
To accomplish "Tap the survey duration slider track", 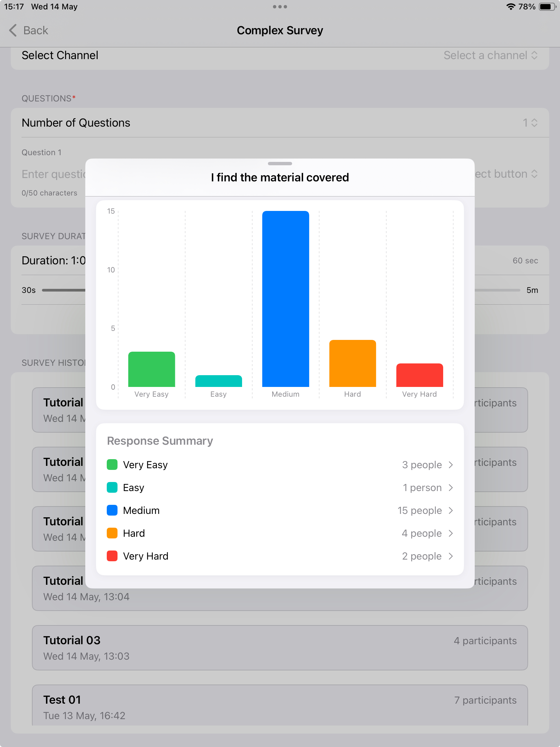I will point(63,290).
